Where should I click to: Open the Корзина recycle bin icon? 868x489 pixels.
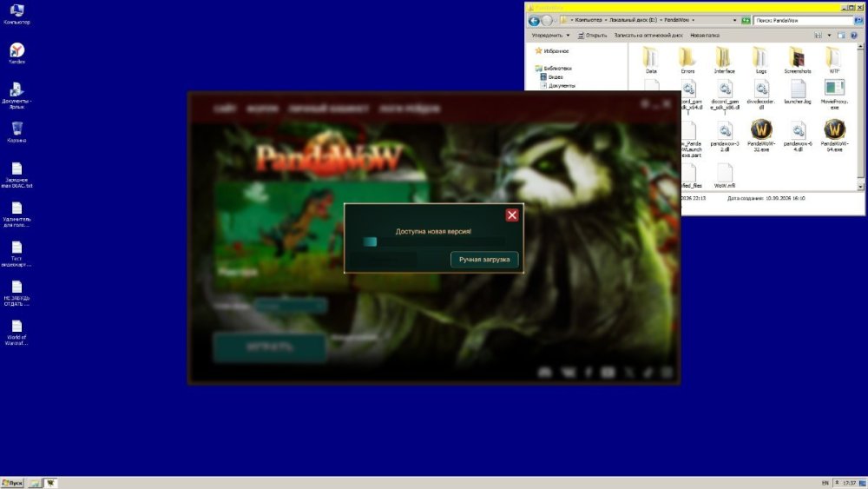pyautogui.click(x=16, y=132)
